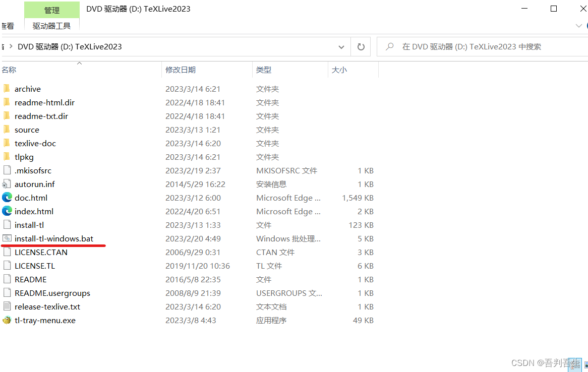
Task: Click the search magnifier icon
Action: tap(390, 46)
